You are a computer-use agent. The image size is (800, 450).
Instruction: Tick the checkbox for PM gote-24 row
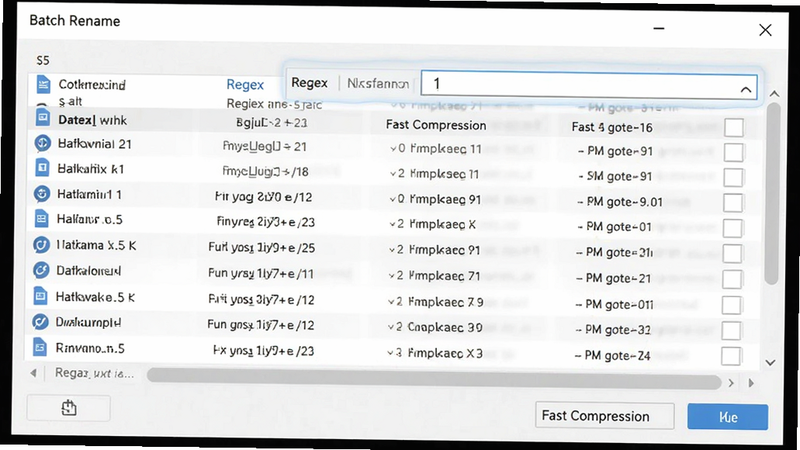(x=731, y=356)
